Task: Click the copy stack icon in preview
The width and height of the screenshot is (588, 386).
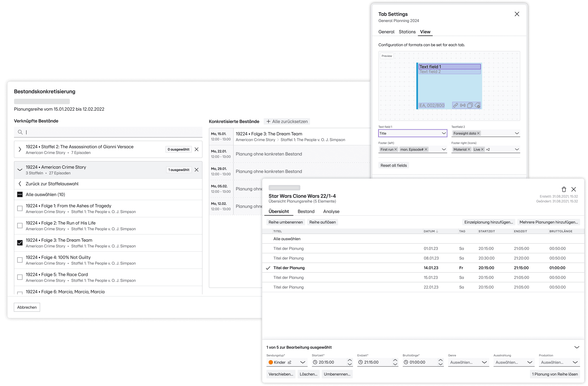Action: pyautogui.click(x=470, y=105)
